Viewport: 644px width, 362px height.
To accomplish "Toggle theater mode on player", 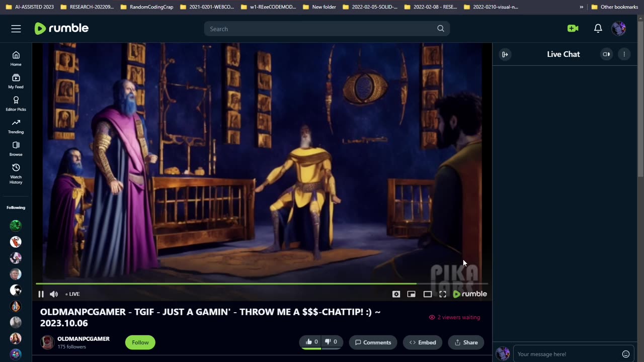I will coord(428,294).
